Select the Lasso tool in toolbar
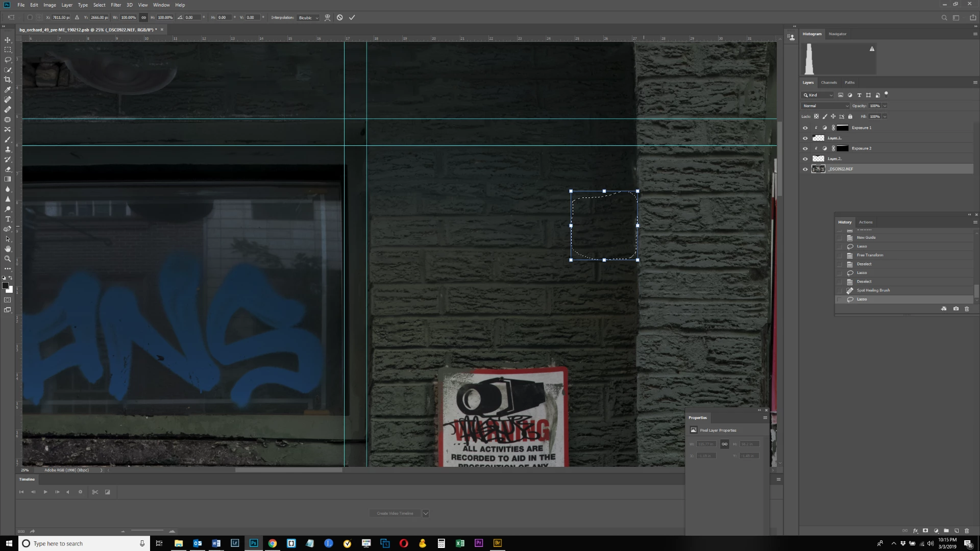The height and width of the screenshot is (551, 980). (x=8, y=60)
